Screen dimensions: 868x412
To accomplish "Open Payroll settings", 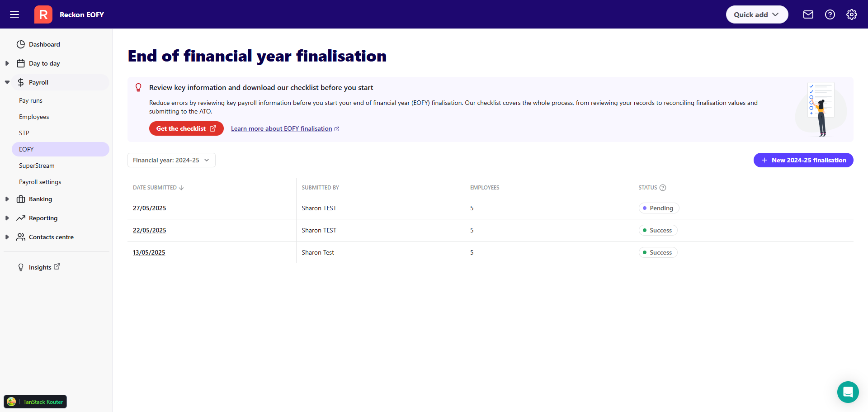I will coord(40,182).
